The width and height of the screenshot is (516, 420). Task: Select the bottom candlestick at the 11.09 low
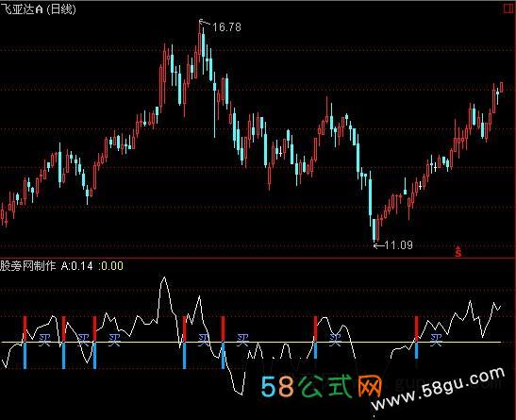coord(374,229)
